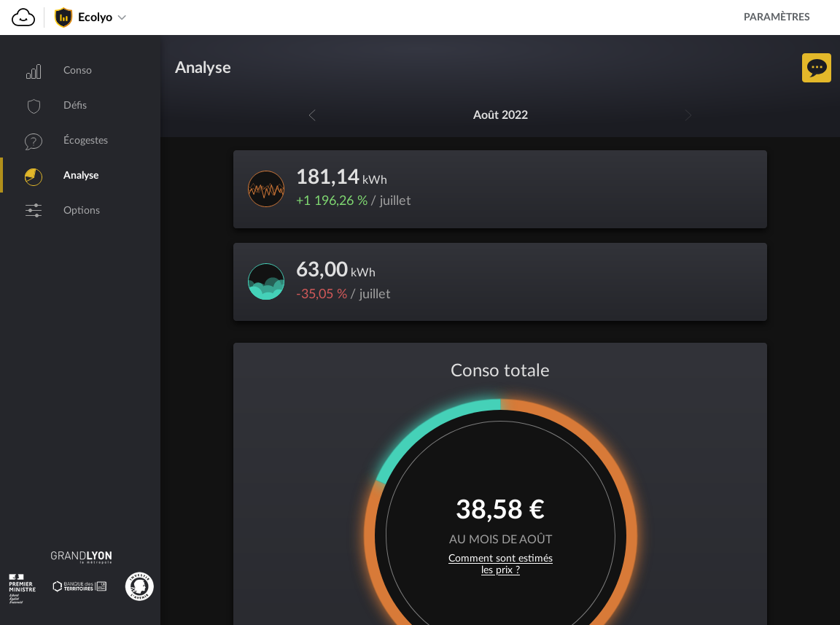Go to previous month with left arrow
Viewport: 840px width, 625px height.
click(312, 114)
